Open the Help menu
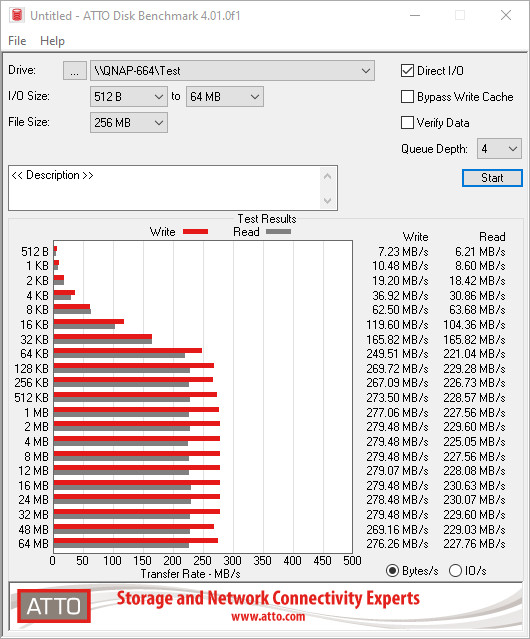Screen dimensions: 530x639 coord(52,41)
